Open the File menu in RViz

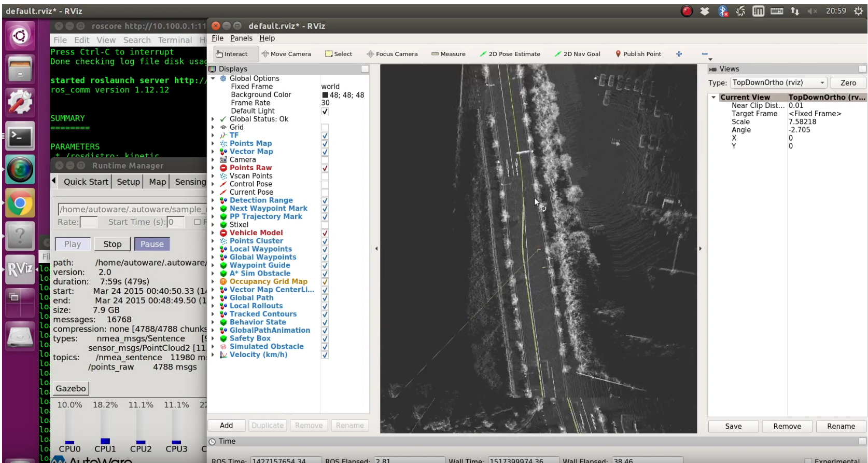[x=218, y=38]
